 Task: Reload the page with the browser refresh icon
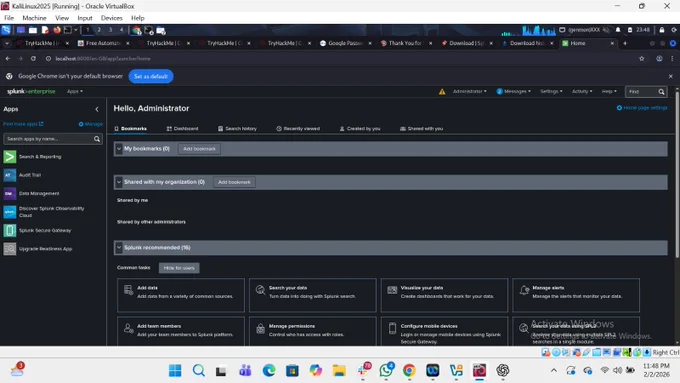33,59
